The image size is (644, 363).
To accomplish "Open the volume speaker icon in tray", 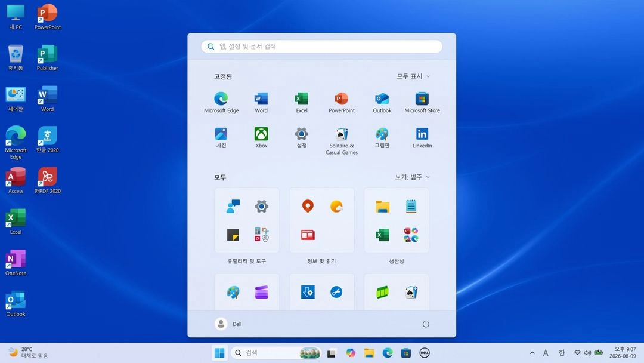I will [x=587, y=353].
